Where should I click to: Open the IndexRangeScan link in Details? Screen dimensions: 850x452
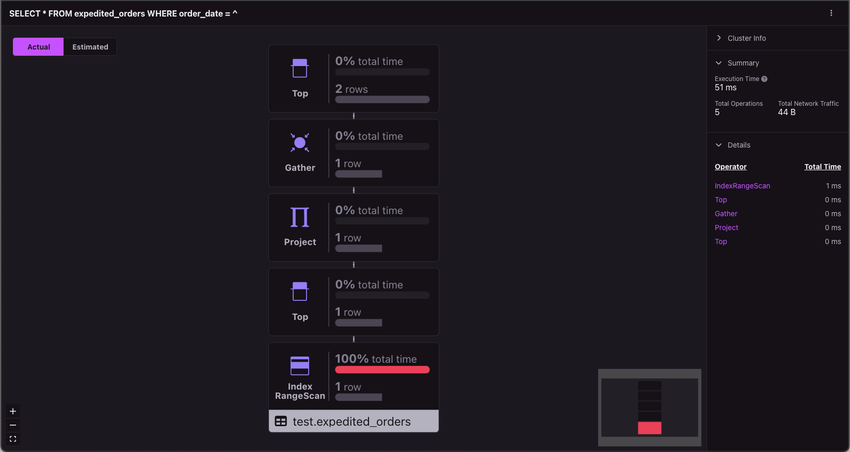click(742, 186)
